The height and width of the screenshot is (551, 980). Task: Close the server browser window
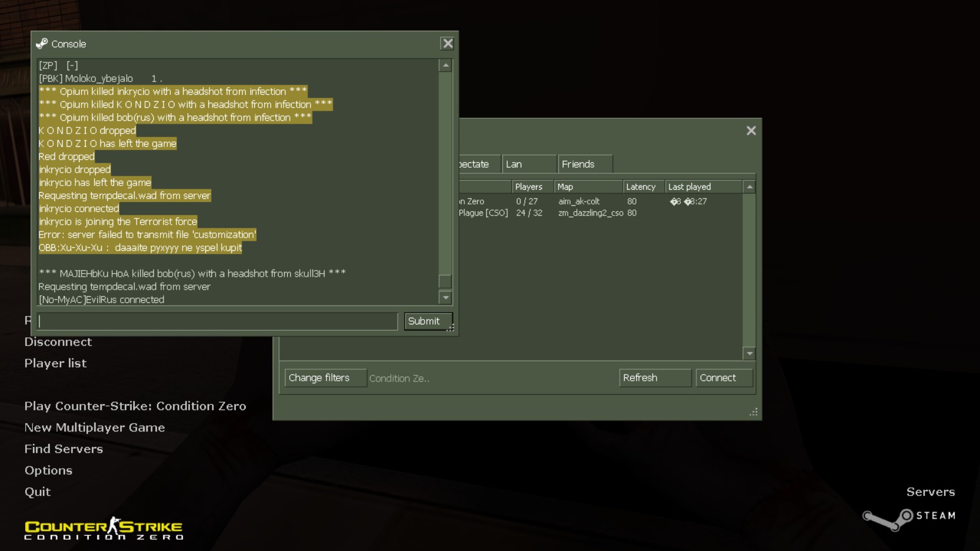point(751,130)
